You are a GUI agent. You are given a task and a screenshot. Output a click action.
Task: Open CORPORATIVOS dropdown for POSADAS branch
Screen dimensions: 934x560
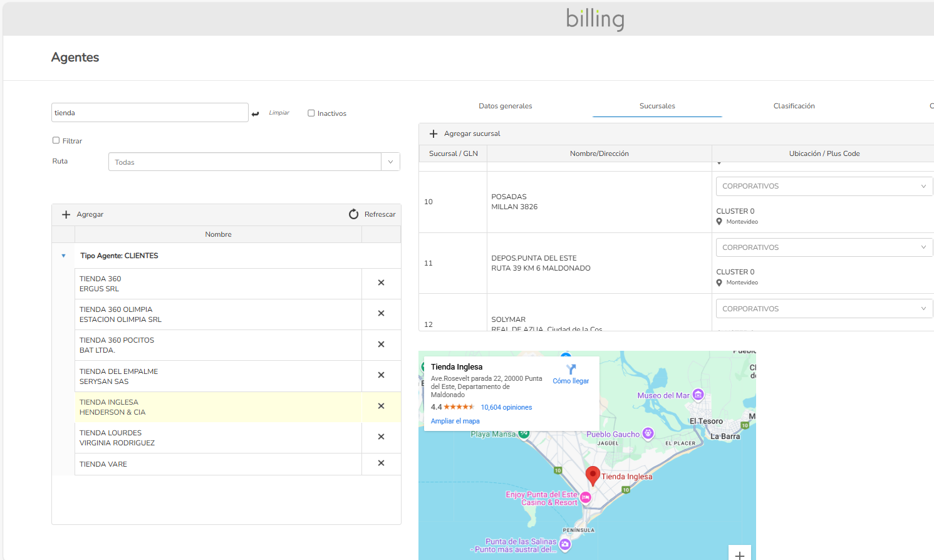click(824, 187)
